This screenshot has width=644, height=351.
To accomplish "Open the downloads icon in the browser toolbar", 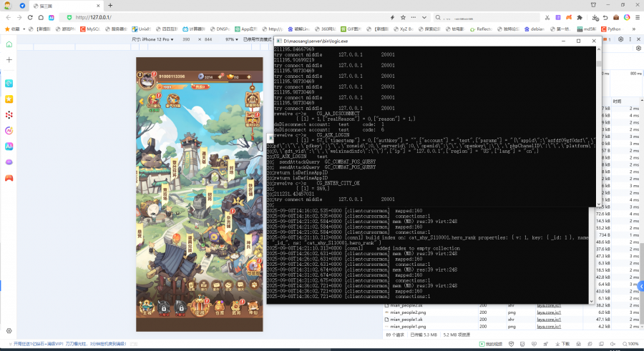I will [x=595, y=18].
